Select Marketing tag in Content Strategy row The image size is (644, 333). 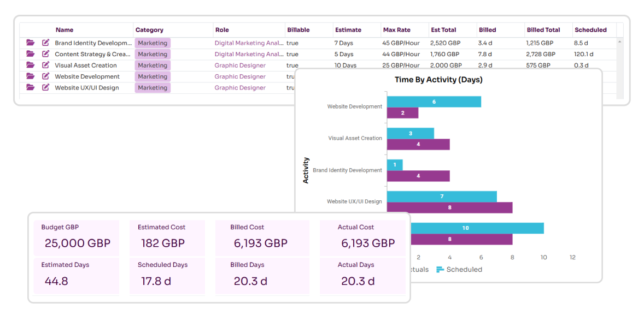click(x=153, y=54)
